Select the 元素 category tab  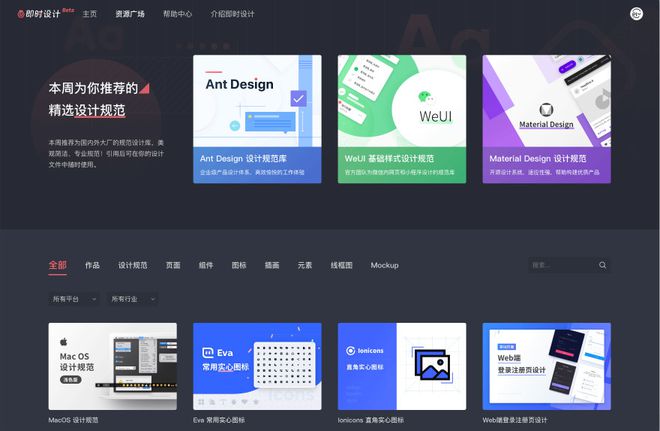click(305, 265)
